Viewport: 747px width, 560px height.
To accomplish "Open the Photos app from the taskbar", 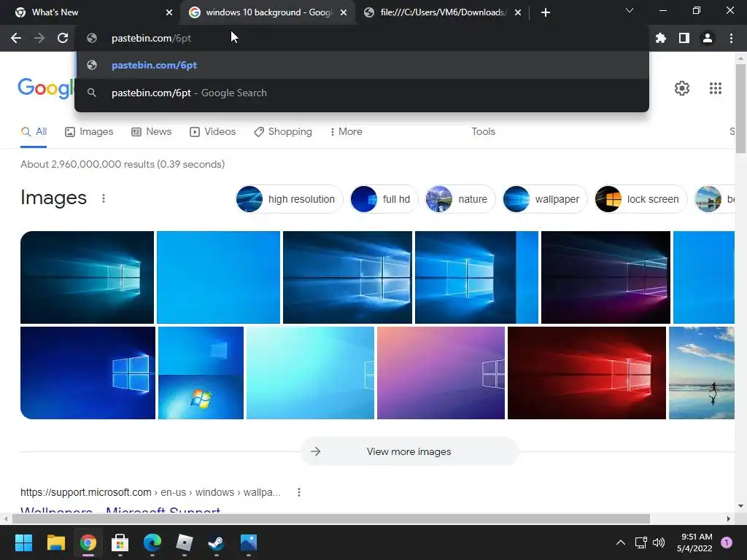I will (249, 542).
